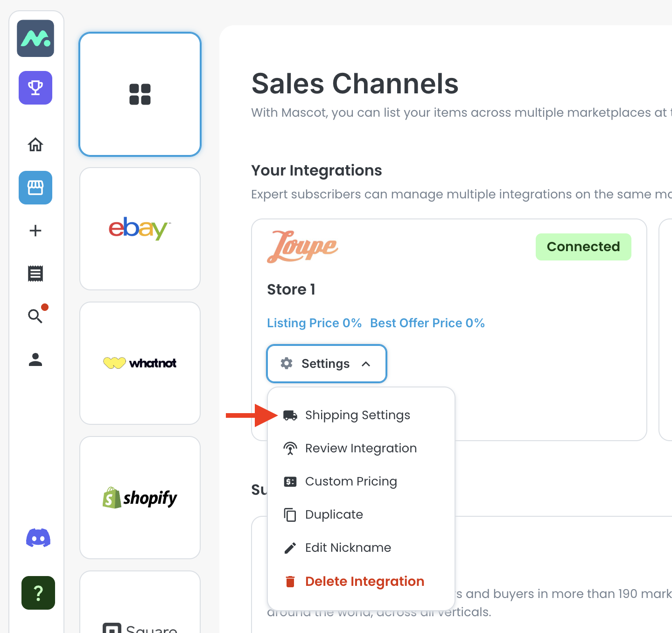Click the Listing Price 0% link
672x633 pixels.
point(314,323)
